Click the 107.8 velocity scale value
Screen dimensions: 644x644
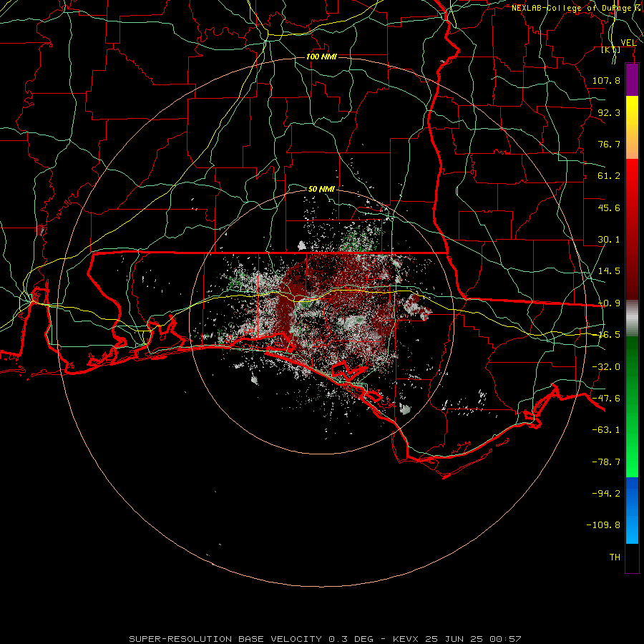(x=606, y=80)
